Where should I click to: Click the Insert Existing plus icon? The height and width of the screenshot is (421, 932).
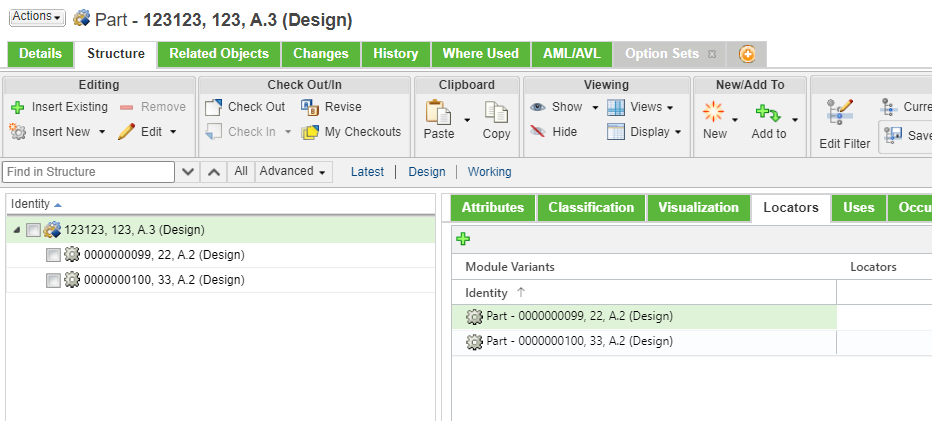pyautogui.click(x=17, y=107)
